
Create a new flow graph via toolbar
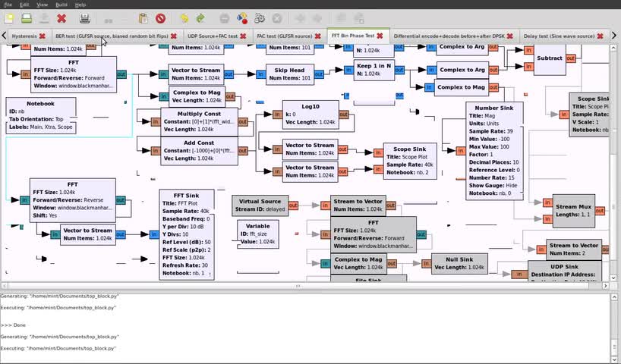coord(10,18)
